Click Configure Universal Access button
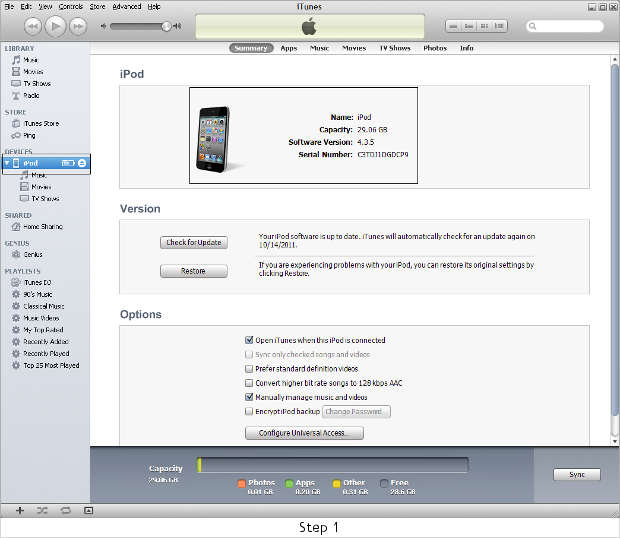 click(x=304, y=433)
